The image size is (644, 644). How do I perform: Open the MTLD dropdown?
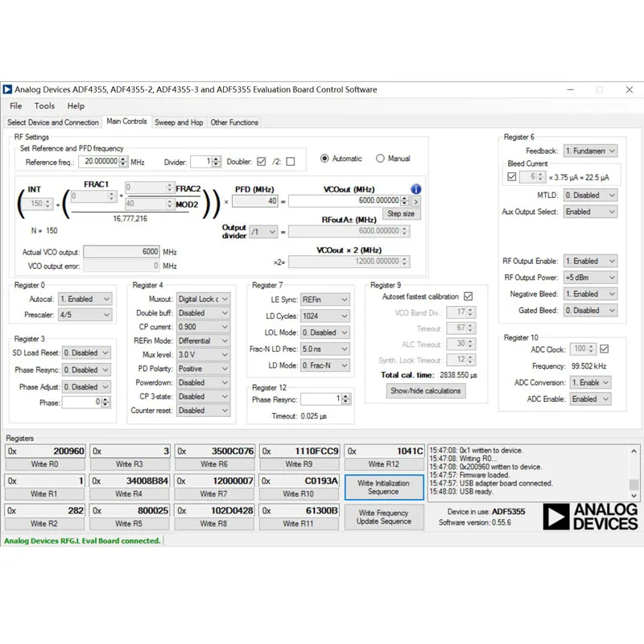coord(590,195)
